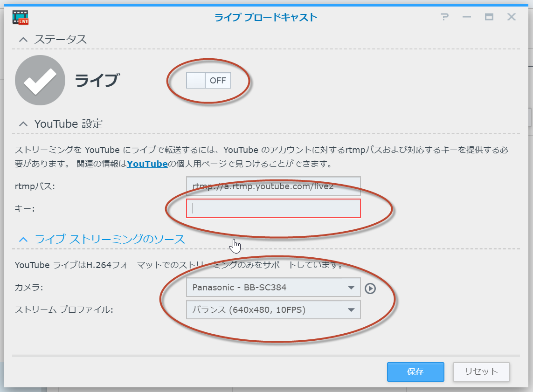Maximize the ライブ ブロードキャスト window
The height and width of the screenshot is (392, 533).
[x=489, y=17]
